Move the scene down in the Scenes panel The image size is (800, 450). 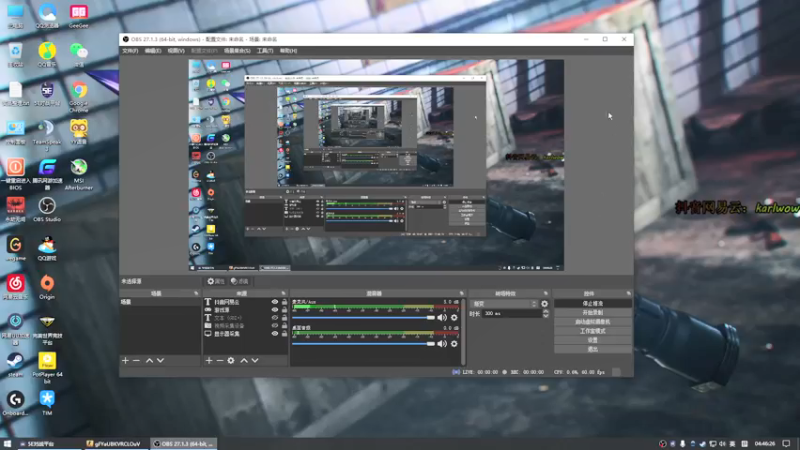[160, 360]
